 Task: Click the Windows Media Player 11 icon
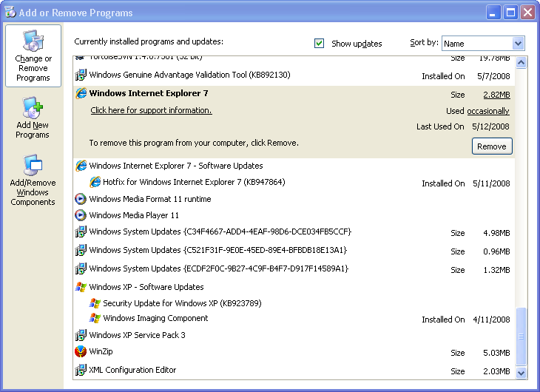tap(81, 215)
